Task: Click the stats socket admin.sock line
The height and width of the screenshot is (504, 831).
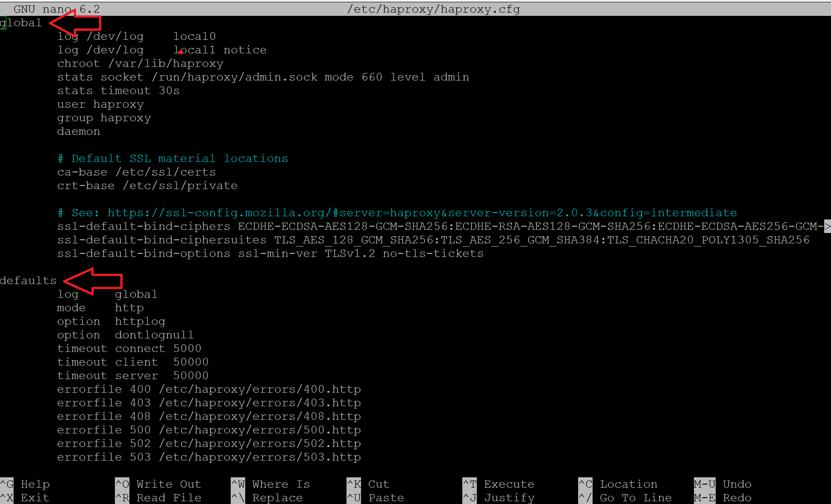Action: (263, 77)
